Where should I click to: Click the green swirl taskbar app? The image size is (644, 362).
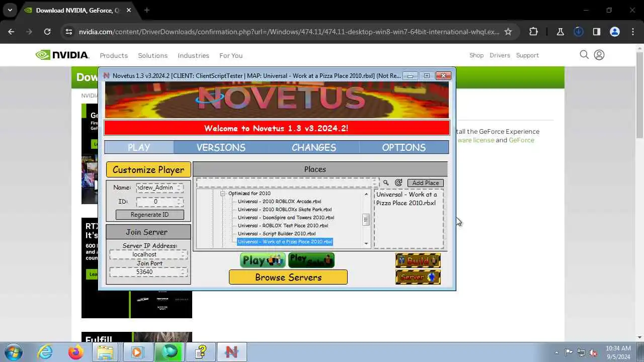click(x=170, y=351)
